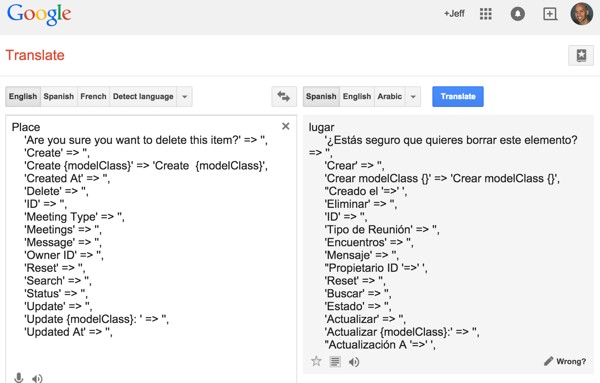
Task: Select French as source language
Action: pos(93,96)
